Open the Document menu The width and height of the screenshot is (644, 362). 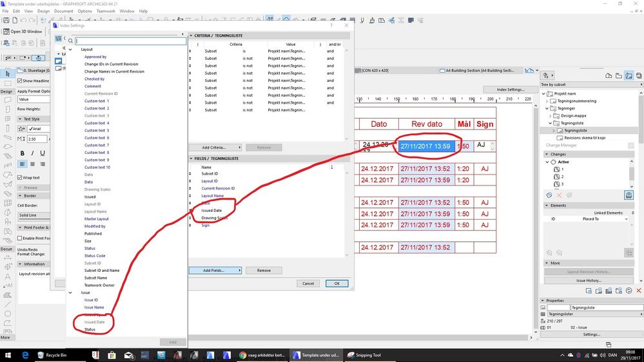64,11
